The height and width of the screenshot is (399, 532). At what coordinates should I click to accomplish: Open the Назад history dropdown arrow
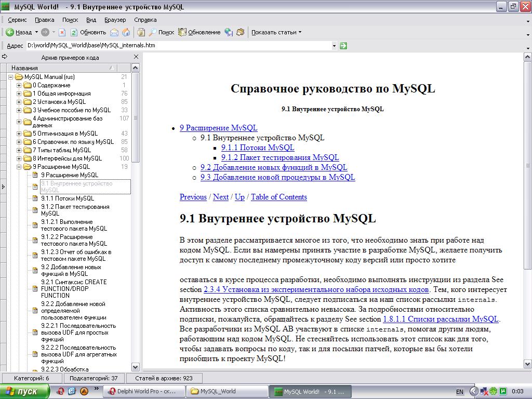coord(36,32)
